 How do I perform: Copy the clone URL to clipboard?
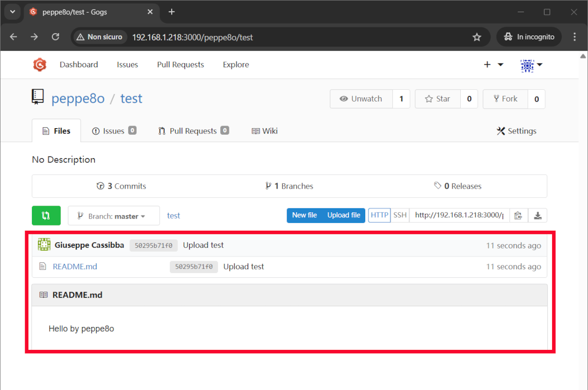coord(518,215)
